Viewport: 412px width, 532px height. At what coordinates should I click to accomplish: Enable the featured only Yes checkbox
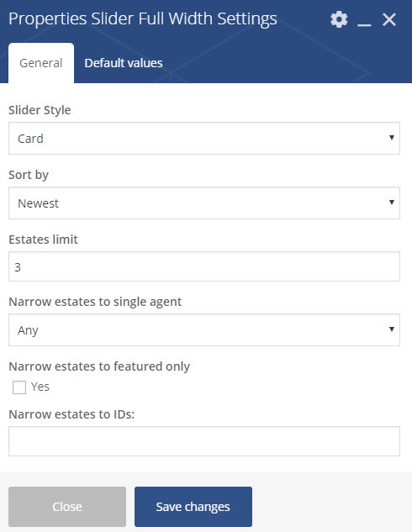[x=19, y=387]
